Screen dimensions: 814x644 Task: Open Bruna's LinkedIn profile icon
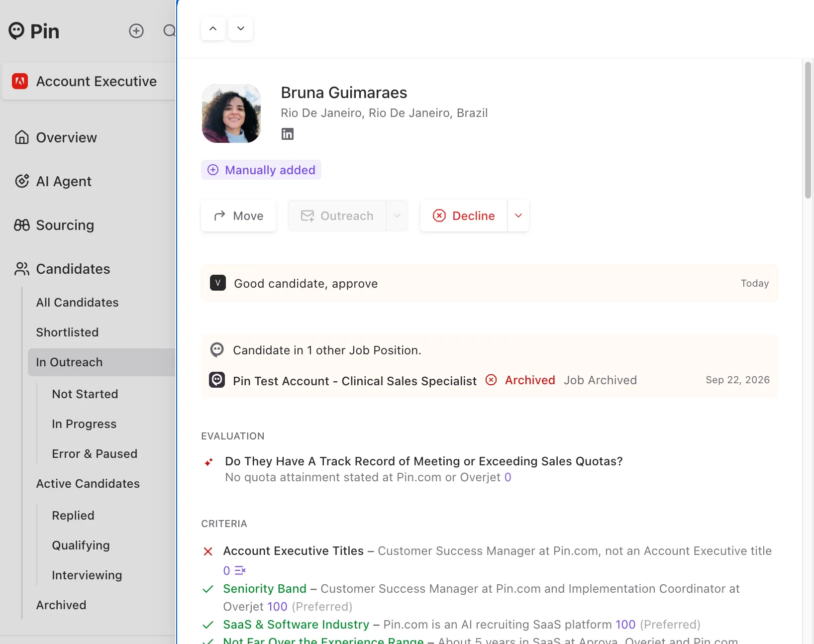pyautogui.click(x=288, y=134)
